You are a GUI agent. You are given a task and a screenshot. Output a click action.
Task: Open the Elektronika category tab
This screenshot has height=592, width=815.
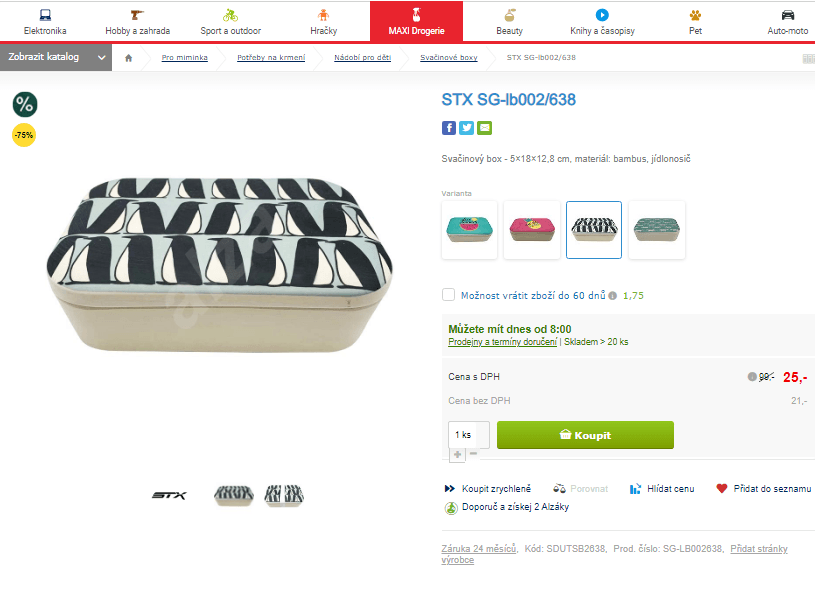(x=45, y=22)
